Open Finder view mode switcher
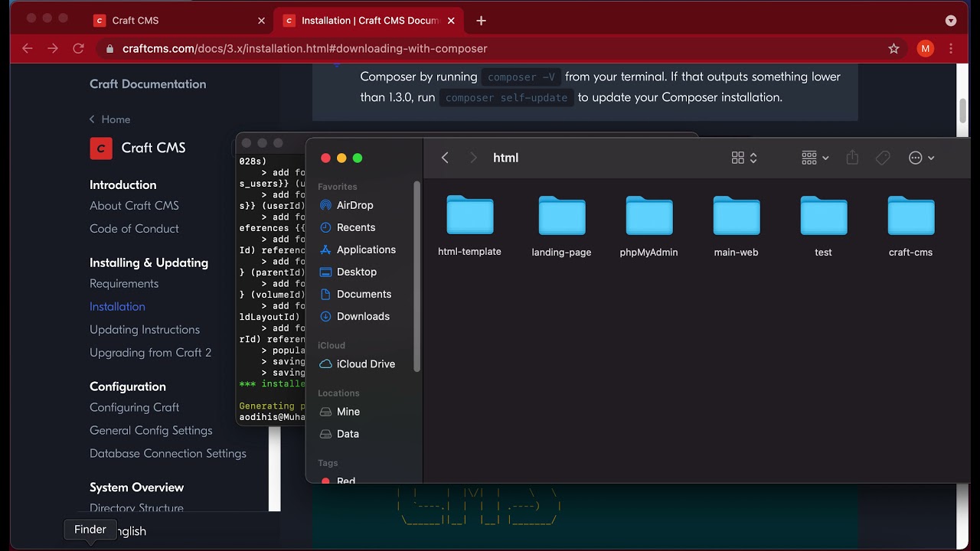Image resolution: width=980 pixels, height=551 pixels. point(744,158)
